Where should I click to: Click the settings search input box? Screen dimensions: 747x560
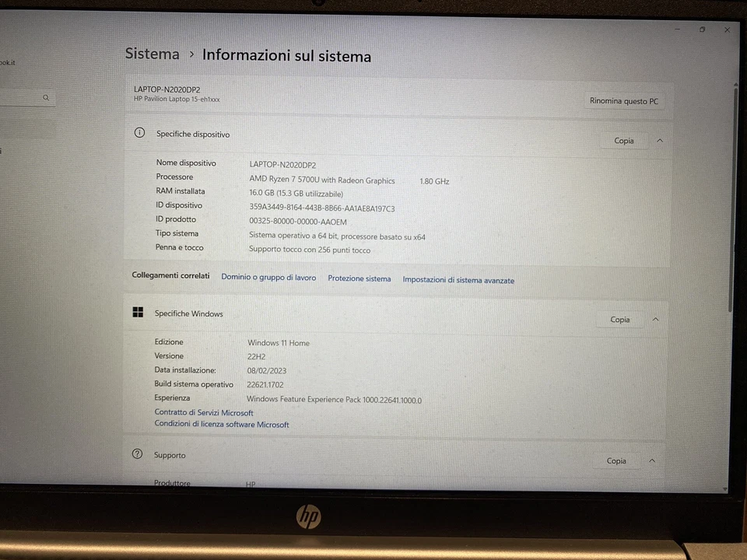[23, 97]
